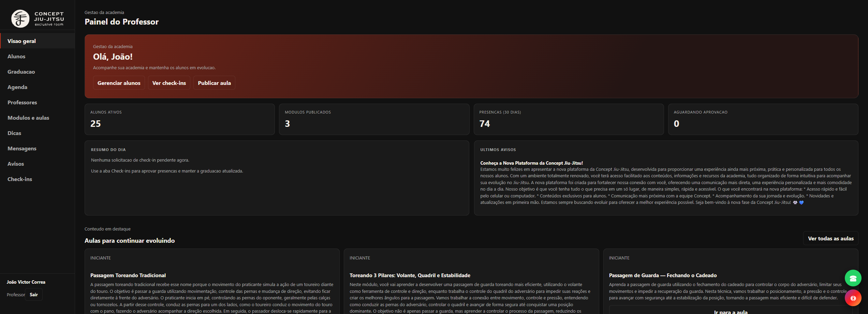Go to Graduacao in the sidebar
Viewport: 868px width, 314px height.
(x=38, y=72)
